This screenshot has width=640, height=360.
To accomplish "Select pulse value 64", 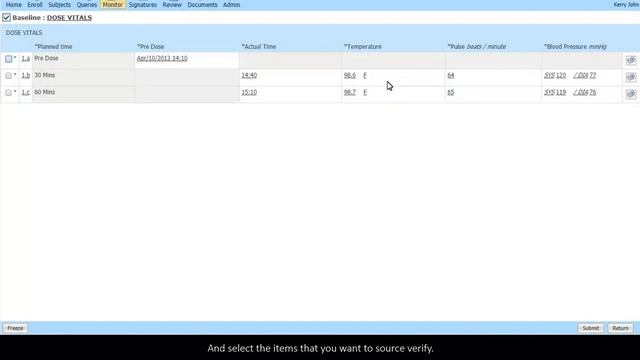I will (451, 76).
